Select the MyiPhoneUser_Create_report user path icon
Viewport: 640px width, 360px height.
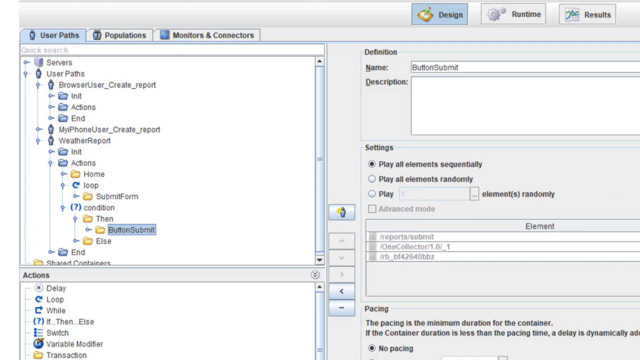pyautogui.click(x=51, y=129)
